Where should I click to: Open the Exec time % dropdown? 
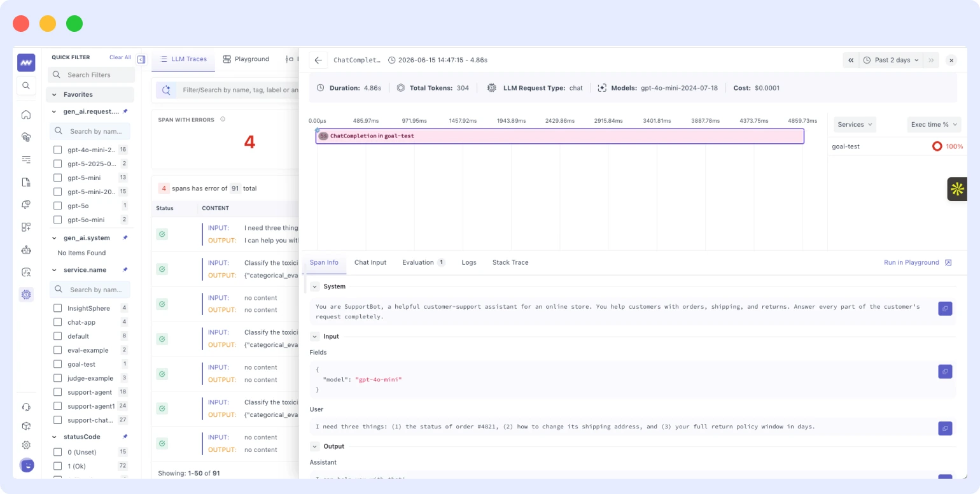click(x=934, y=124)
